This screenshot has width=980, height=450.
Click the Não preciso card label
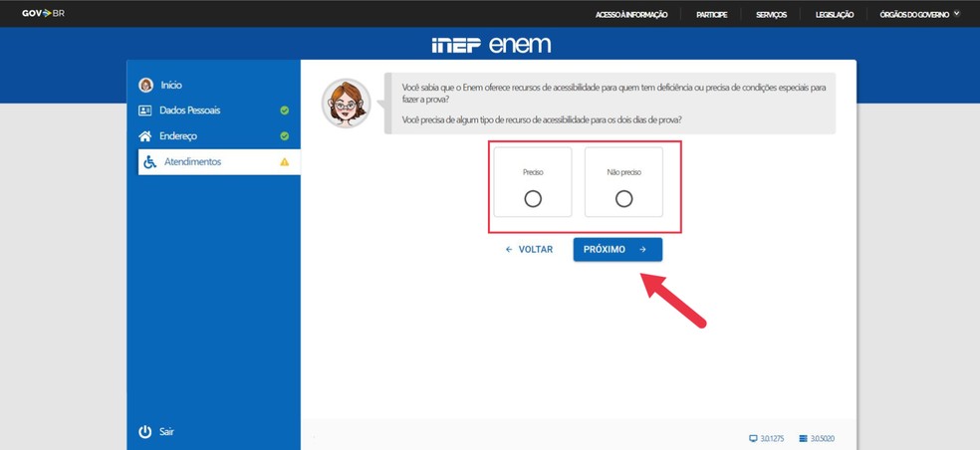point(623,172)
